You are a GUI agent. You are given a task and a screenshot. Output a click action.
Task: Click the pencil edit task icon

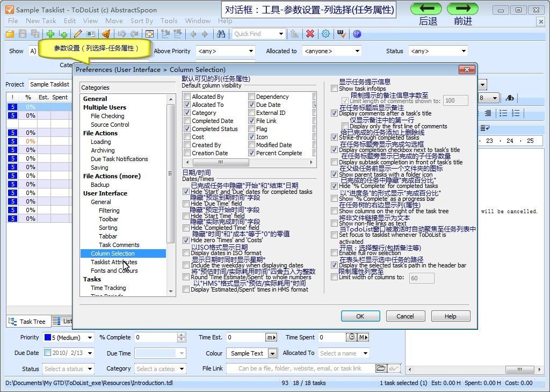(x=78, y=34)
